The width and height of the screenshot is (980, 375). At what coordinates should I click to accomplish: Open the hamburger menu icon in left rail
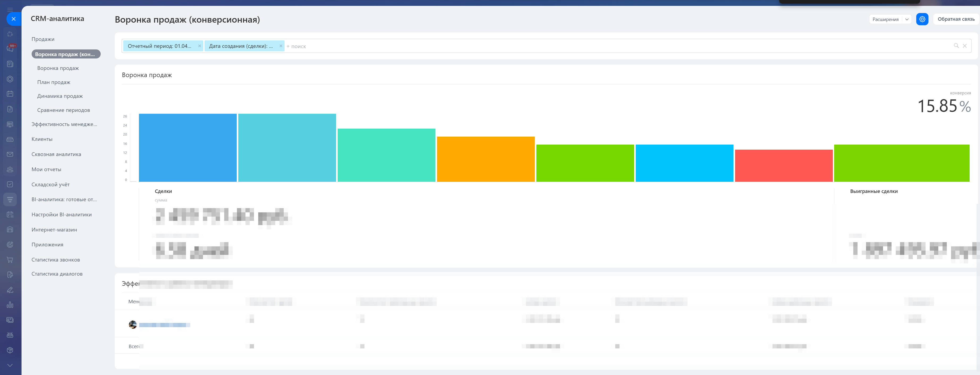click(10, 10)
